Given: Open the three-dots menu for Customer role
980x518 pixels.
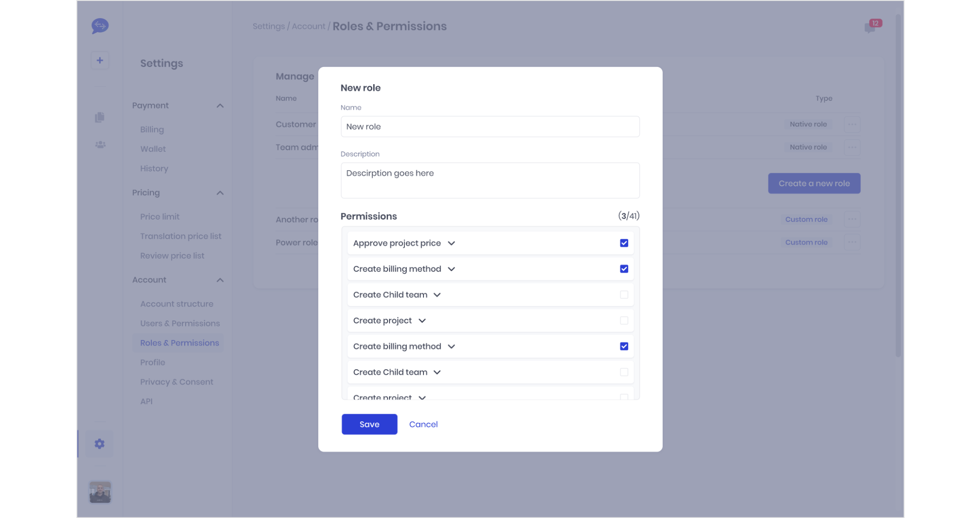Looking at the screenshot, I should coord(852,124).
